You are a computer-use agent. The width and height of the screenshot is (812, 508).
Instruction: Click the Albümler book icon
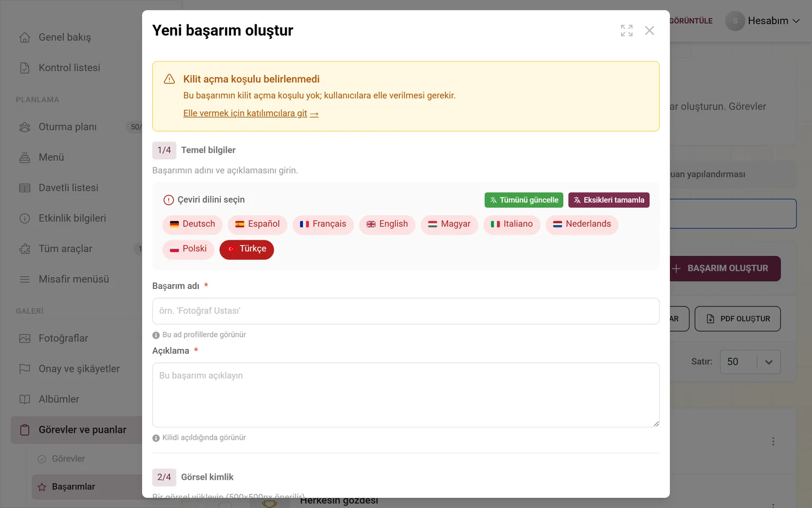25,400
